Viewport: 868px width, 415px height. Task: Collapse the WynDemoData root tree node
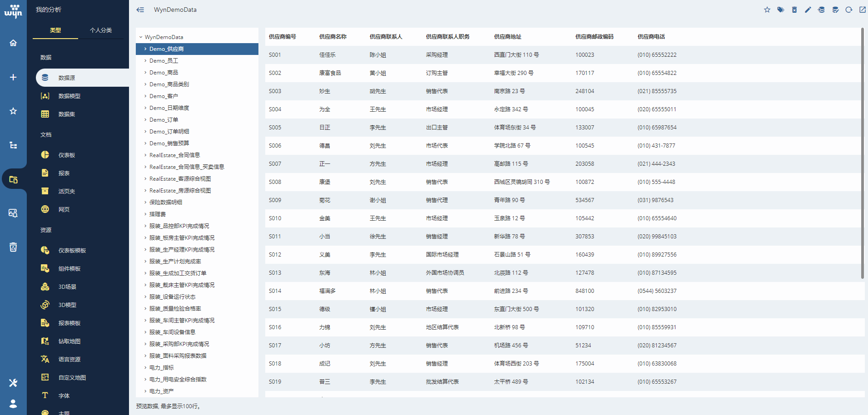point(141,37)
